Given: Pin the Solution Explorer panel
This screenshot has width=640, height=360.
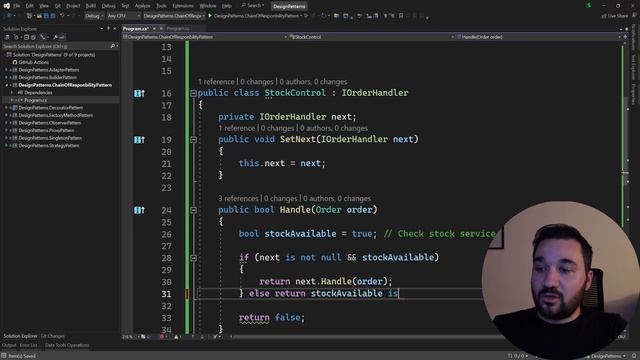Looking at the screenshot, I should 108,29.
